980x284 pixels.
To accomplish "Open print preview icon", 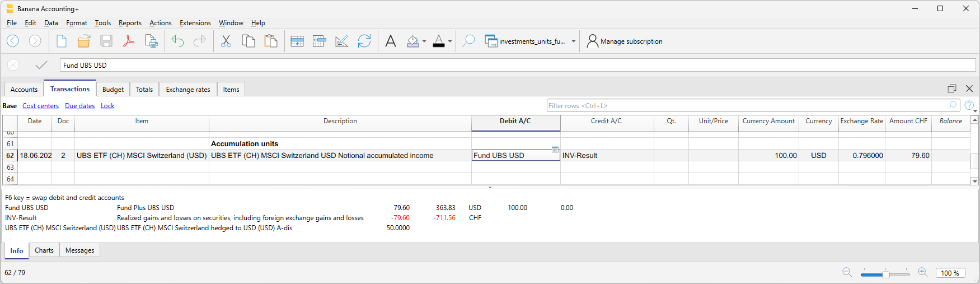I will click(x=151, y=41).
